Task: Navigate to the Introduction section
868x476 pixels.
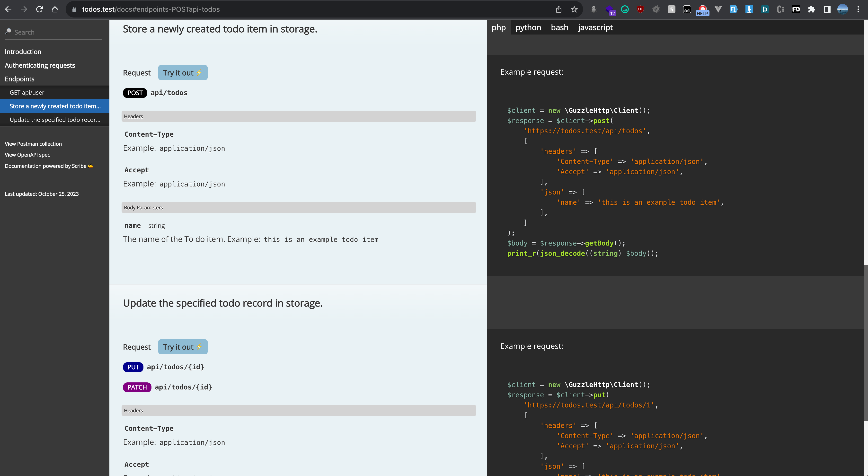Action: (23, 52)
